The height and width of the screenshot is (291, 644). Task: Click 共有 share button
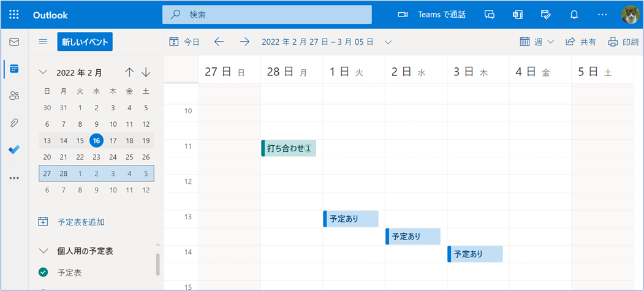[581, 42]
